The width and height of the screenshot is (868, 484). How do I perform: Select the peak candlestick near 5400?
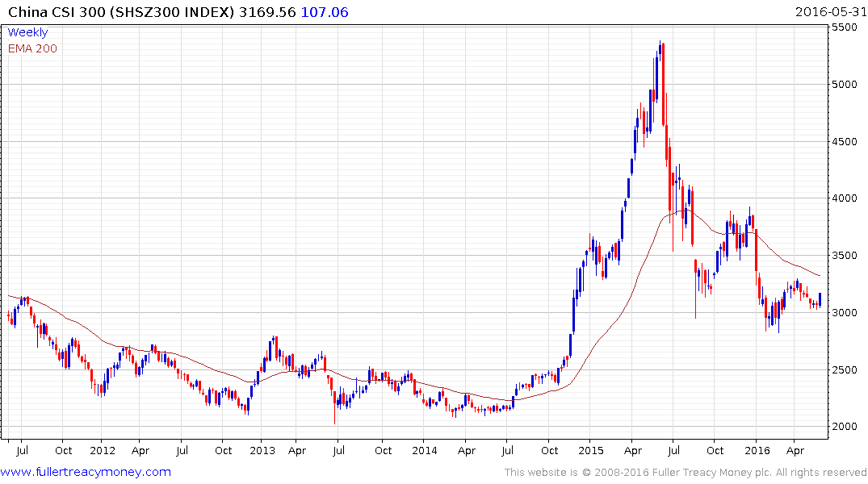(660, 50)
